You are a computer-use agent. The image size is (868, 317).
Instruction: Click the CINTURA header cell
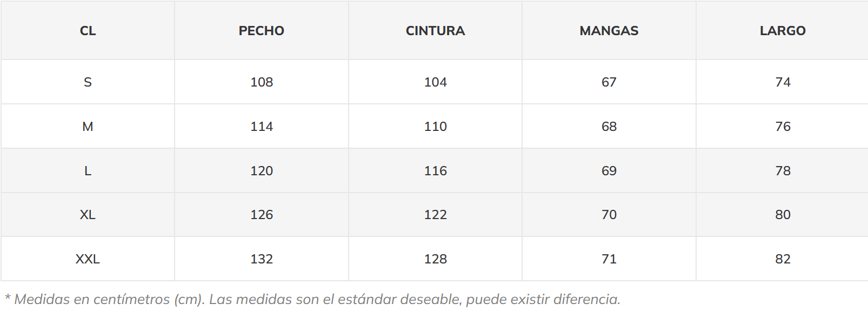pyautogui.click(x=435, y=31)
